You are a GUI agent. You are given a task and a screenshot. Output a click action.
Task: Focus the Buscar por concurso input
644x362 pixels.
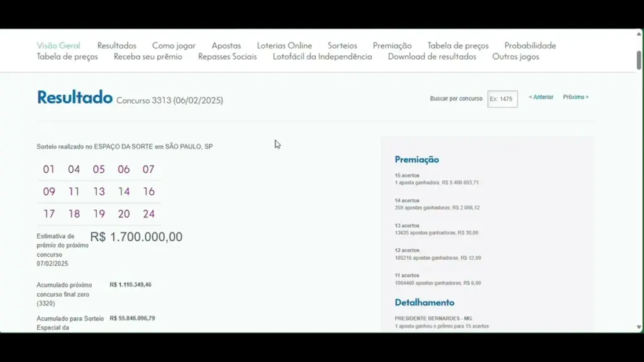pyautogui.click(x=502, y=99)
